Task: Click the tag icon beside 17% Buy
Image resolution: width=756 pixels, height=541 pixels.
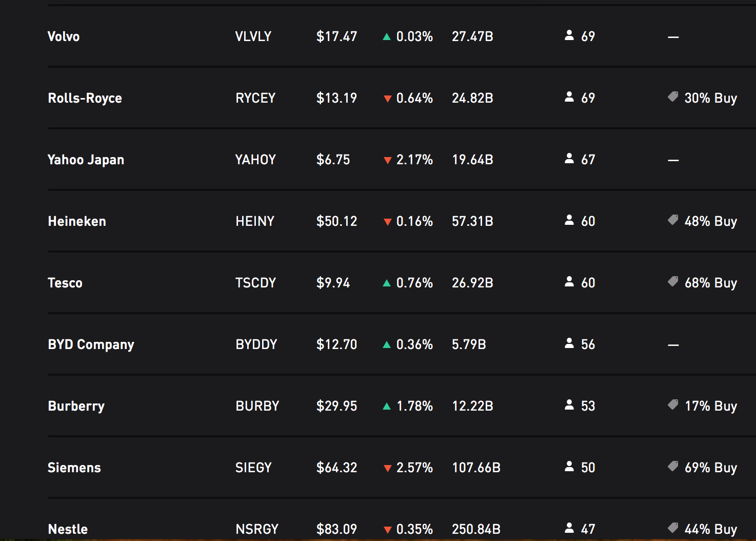Action: coord(673,404)
